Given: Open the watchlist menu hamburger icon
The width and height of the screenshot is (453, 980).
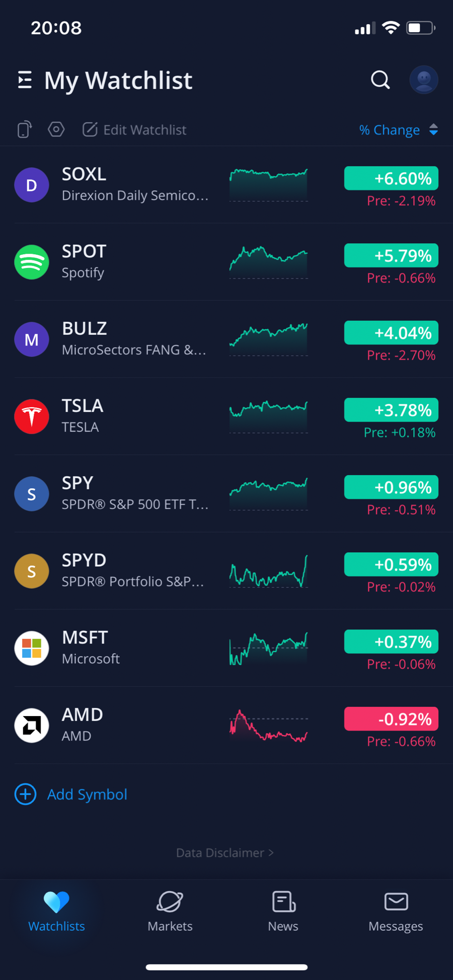Looking at the screenshot, I should click(x=25, y=80).
